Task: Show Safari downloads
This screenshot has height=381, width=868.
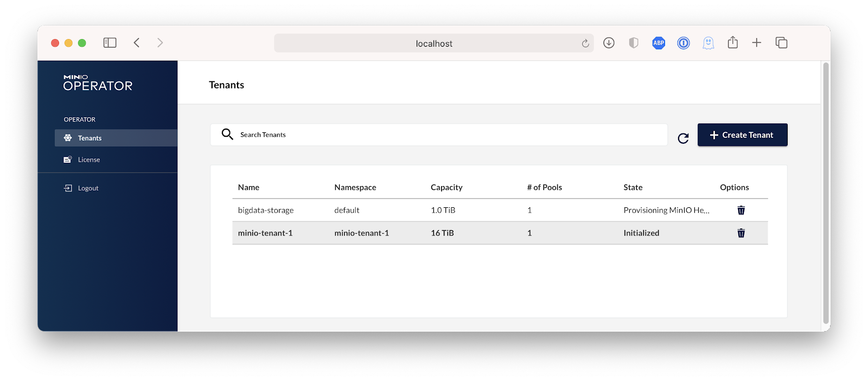Action: click(x=609, y=43)
